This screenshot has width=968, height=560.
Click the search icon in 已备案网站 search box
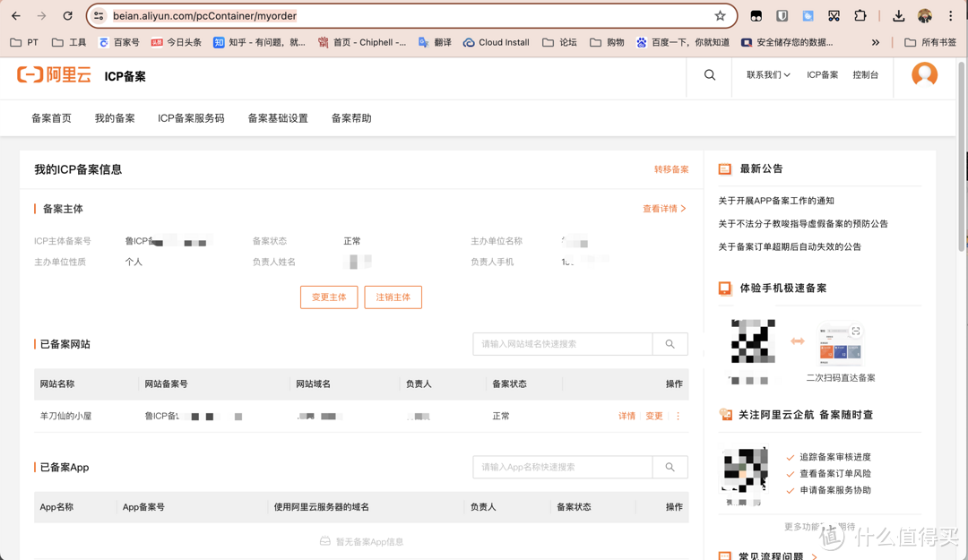pos(670,344)
